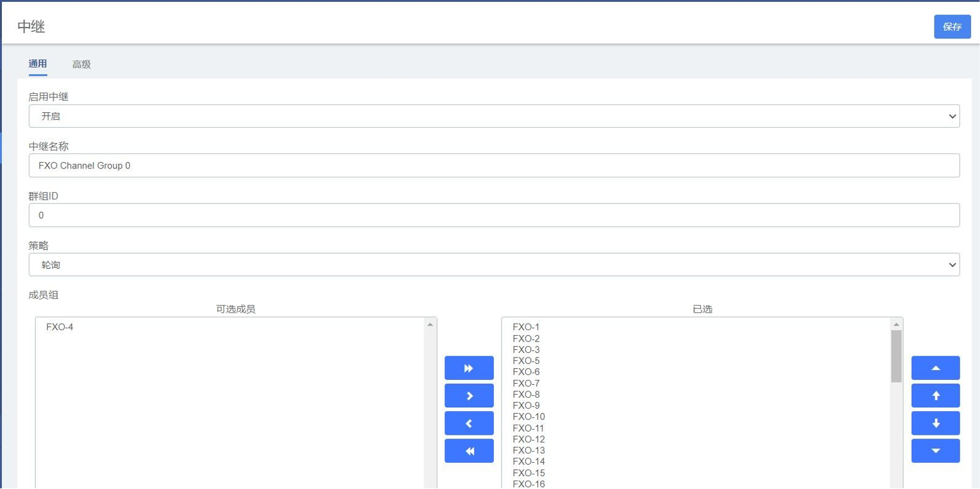Move selected member down one position
The image size is (980, 489).
[935, 423]
